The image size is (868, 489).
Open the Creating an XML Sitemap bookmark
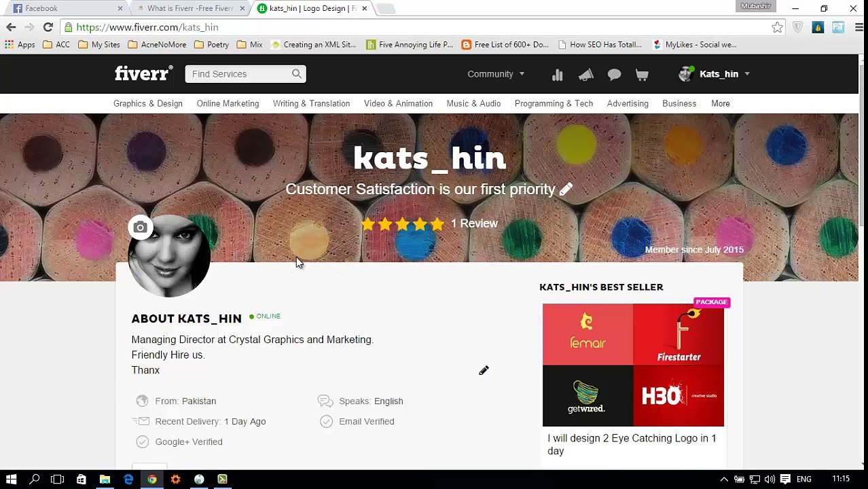point(313,45)
